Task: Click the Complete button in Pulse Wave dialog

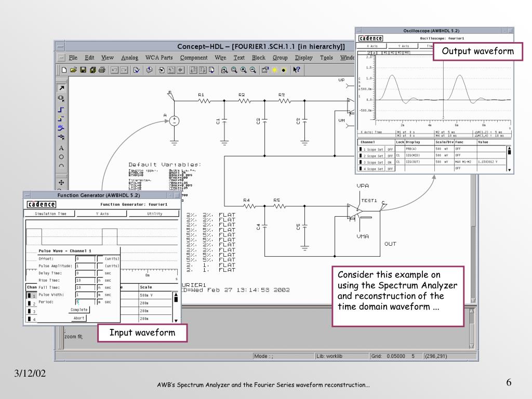Action: click(79, 310)
